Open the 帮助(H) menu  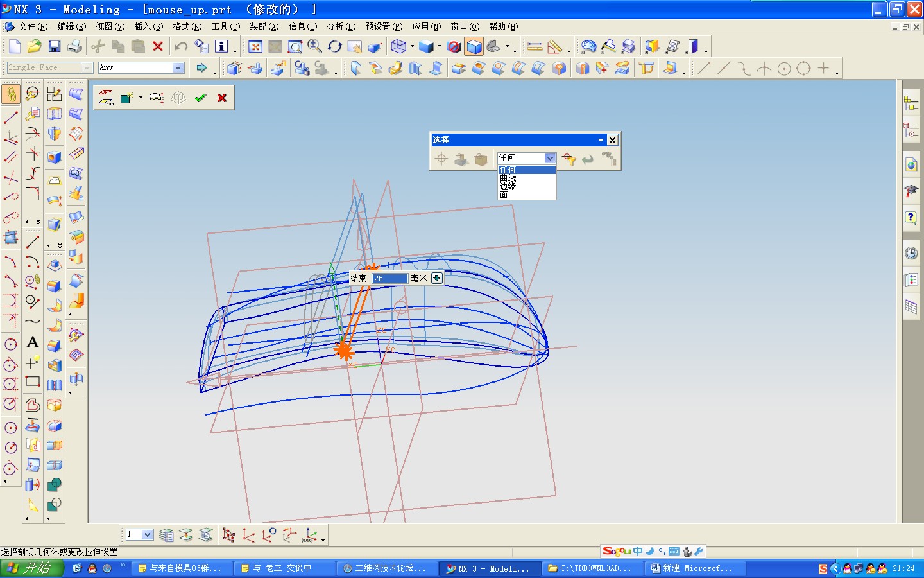point(504,26)
